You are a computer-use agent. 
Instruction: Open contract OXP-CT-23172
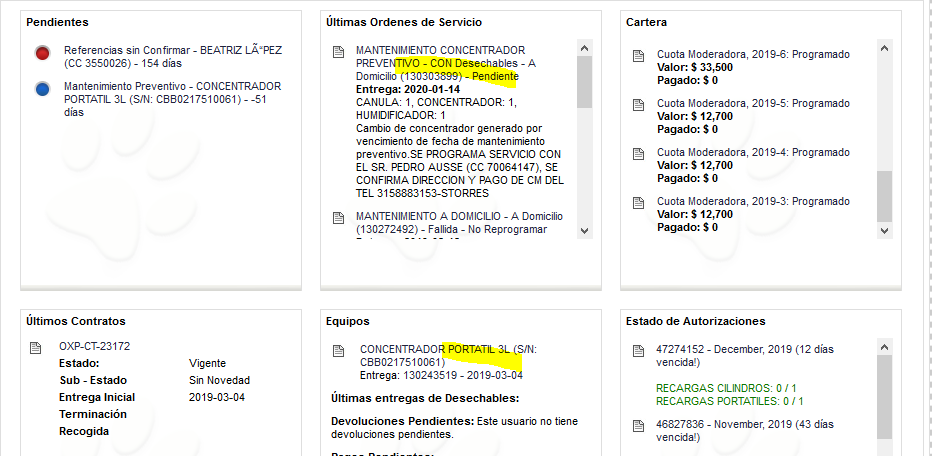(x=94, y=346)
